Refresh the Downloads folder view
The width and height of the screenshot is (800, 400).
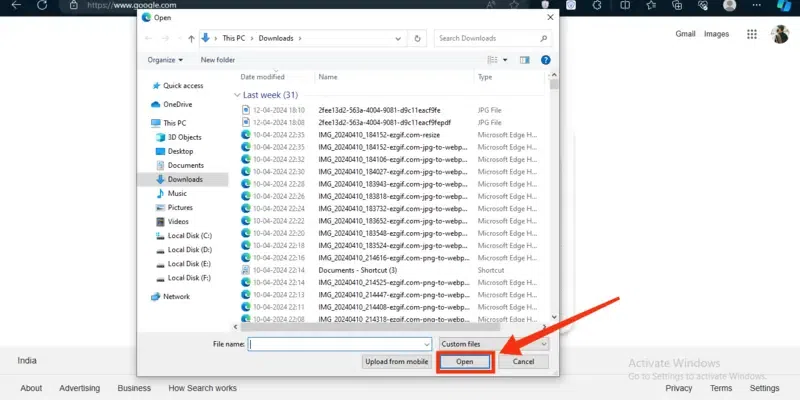tap(417, 38)
